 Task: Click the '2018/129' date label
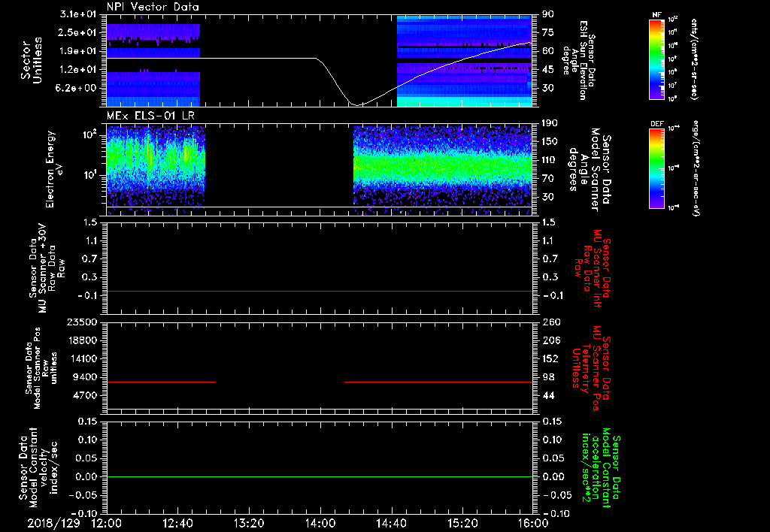53,523
